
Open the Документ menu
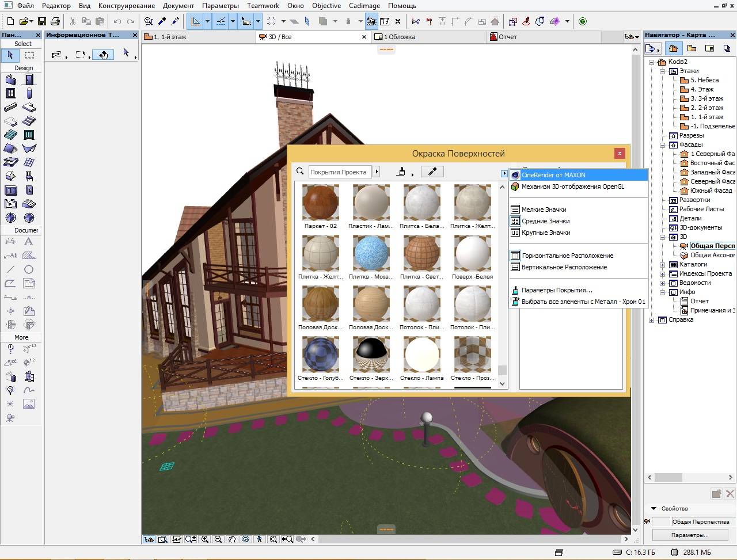pos(178,6)
